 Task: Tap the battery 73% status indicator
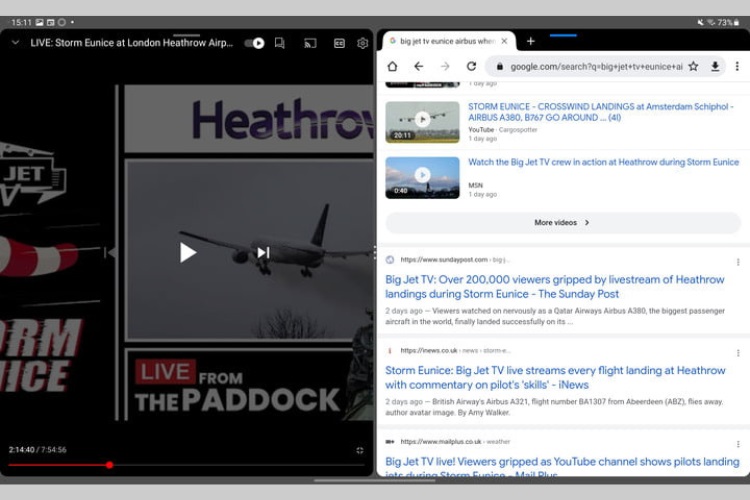(728, 22)
